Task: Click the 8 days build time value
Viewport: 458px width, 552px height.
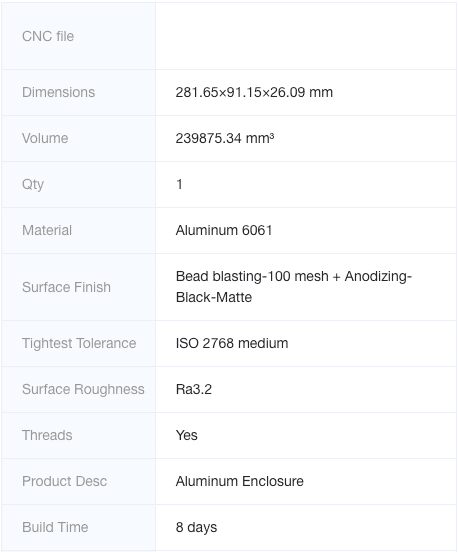Action: [x=196, y=527]
